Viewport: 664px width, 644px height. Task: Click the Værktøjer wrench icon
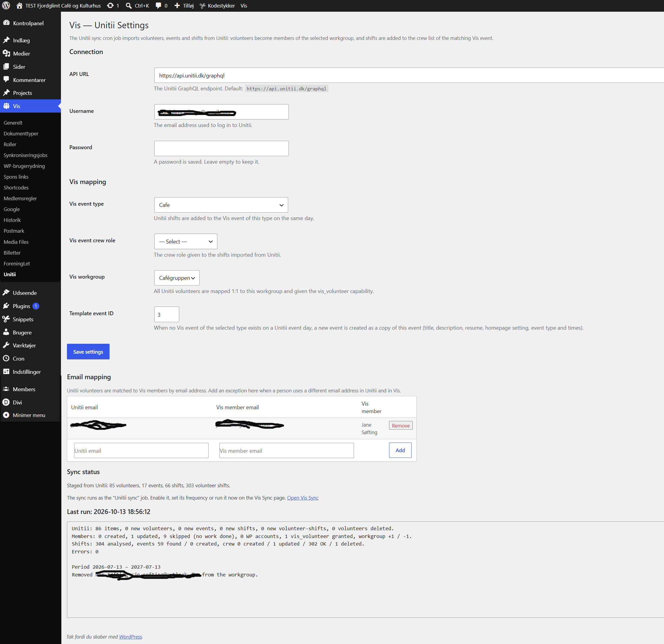6,345
